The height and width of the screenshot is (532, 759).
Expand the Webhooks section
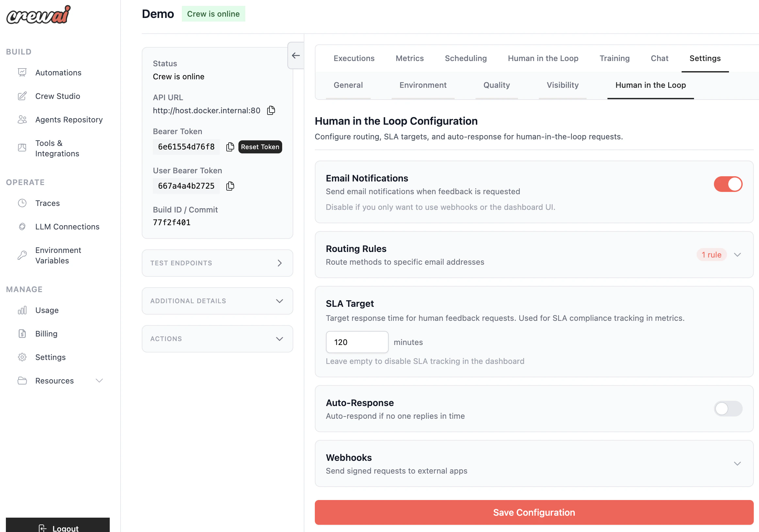(x=738, y=463)
